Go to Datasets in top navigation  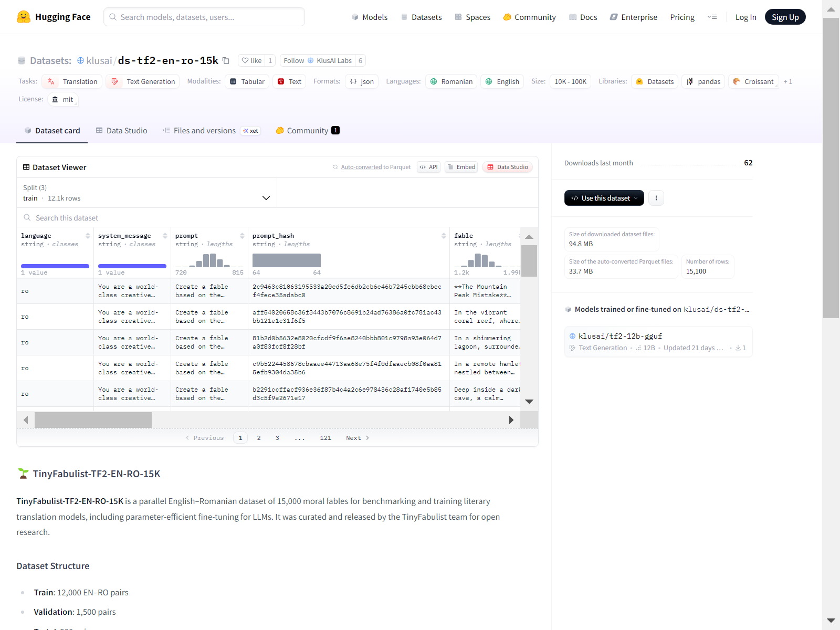point(421,17)
